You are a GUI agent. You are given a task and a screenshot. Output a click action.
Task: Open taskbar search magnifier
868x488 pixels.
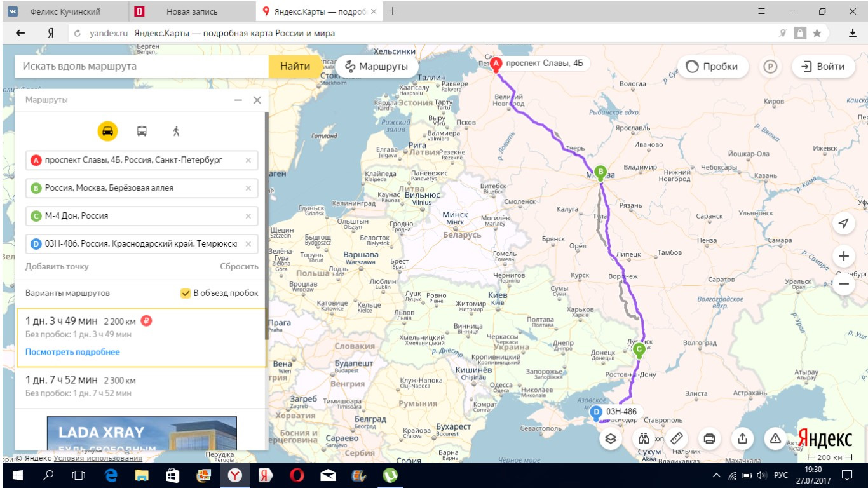pos(48,475)
